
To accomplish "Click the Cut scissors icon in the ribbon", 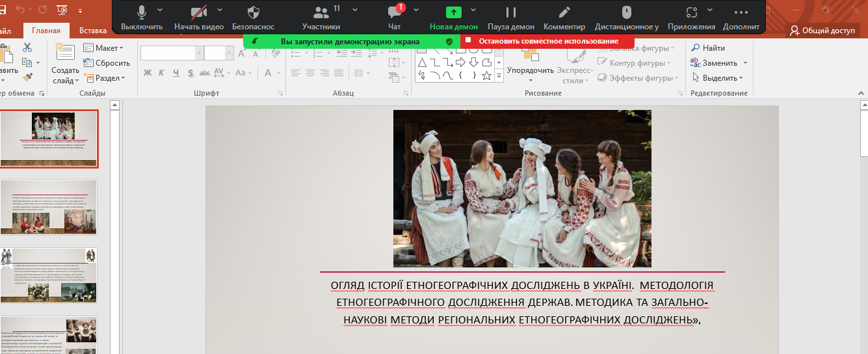I will [x=27, y=48].
